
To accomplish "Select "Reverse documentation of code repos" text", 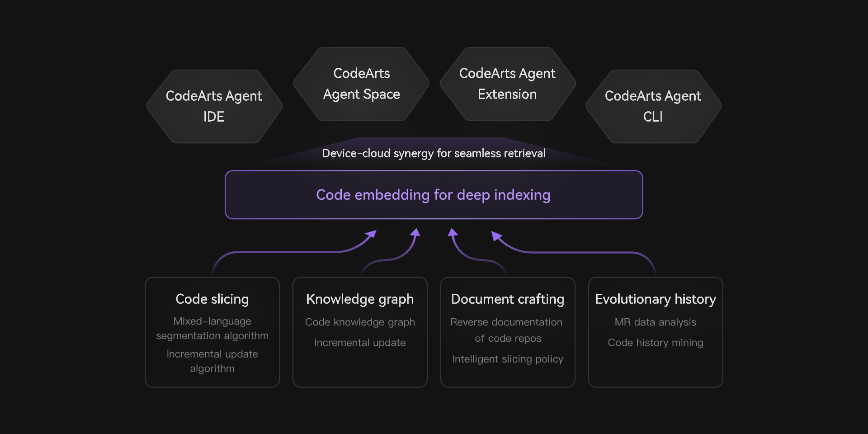I will pyautogui.click(x=507, y=330).
